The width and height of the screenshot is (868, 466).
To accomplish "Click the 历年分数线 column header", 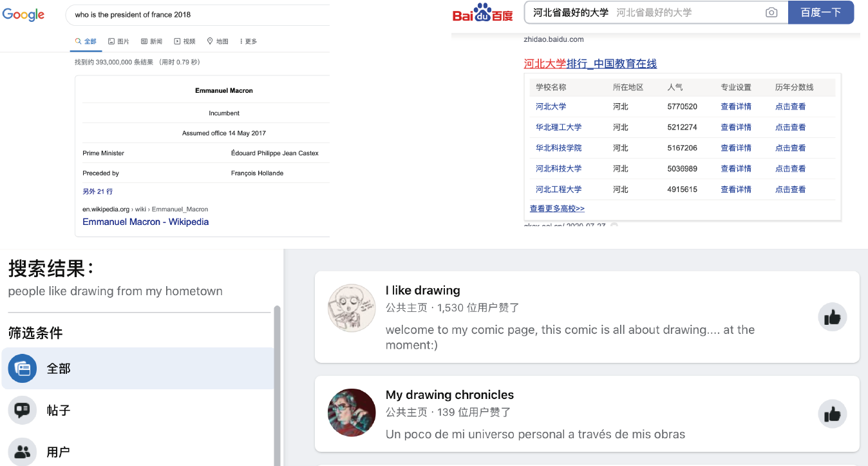I will click(795, 87).
